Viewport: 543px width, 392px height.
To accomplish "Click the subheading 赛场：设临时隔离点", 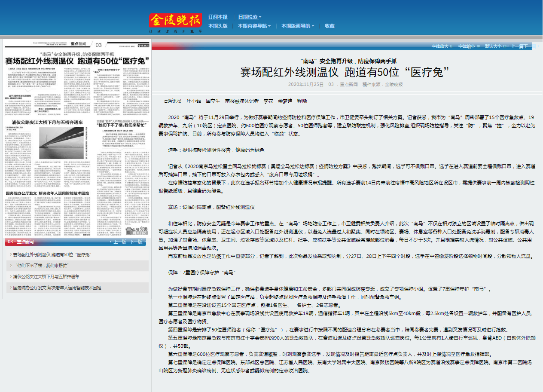I will tap(211, 207).
